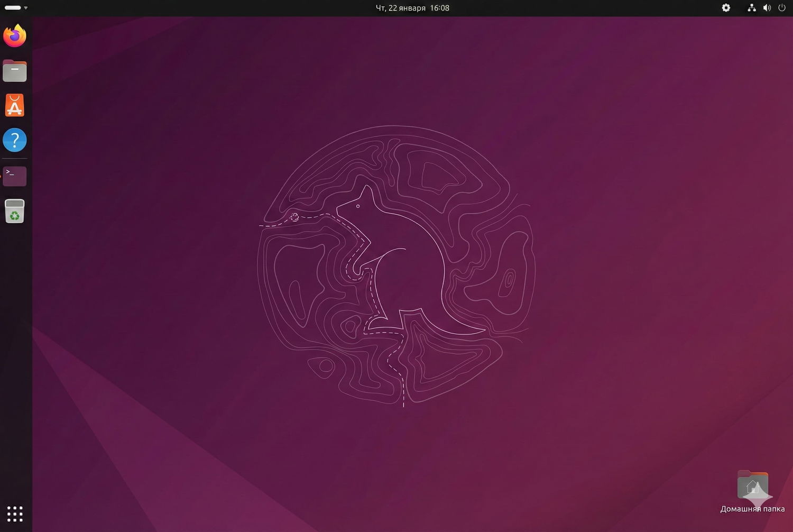This screenshot has height=532, width=793.
Task: Launch a Terminal window
Action: (14, 176)
